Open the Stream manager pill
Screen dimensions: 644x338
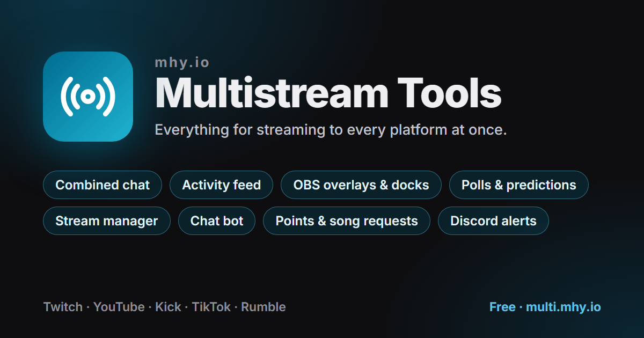pos(107,221)
